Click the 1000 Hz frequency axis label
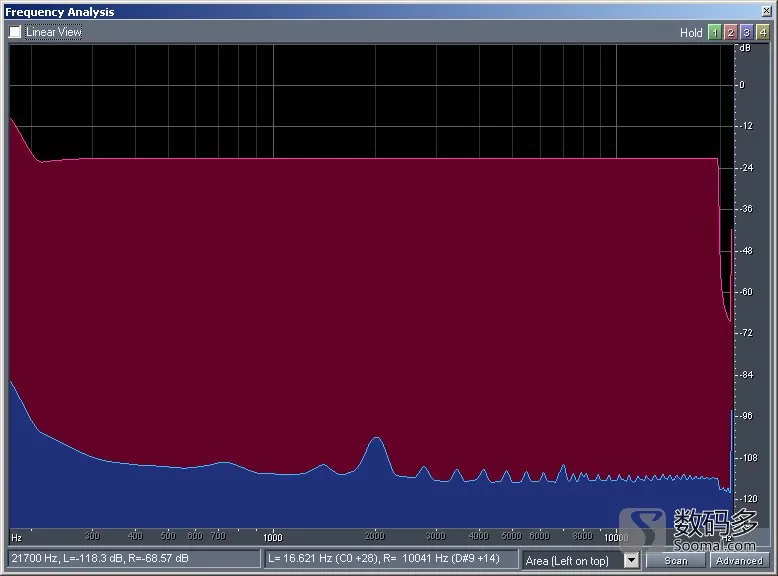 pyautogui.click(x=272, y=537)
